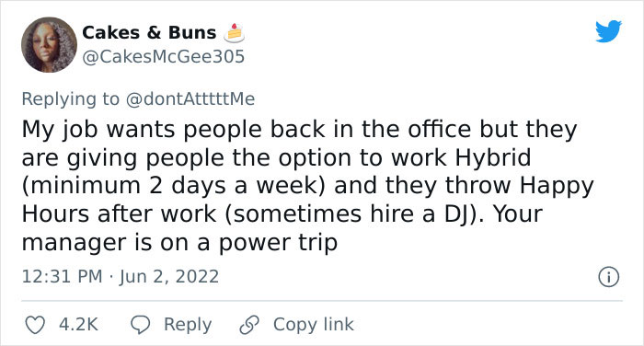The image size is (644, 346).
Task: Click the word 'Hybrid' in the tweet
Action: click(x=493, y=158)
